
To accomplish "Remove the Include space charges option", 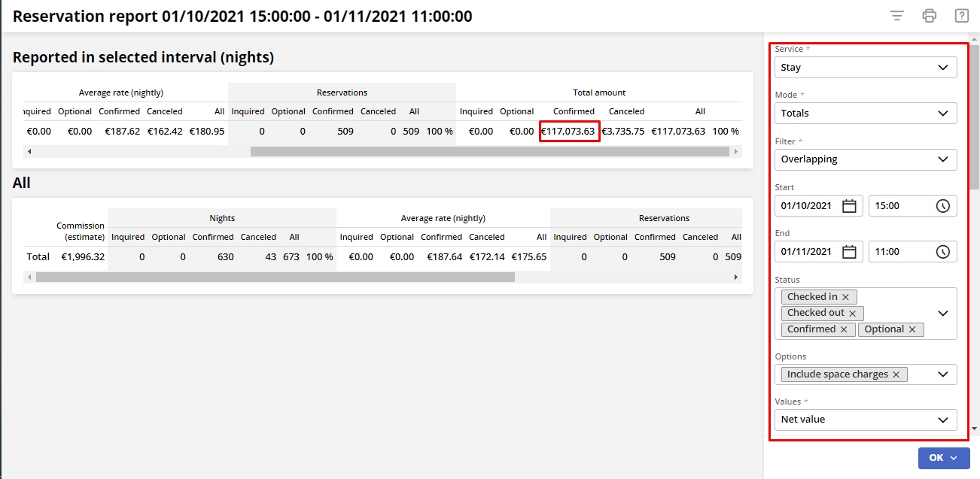I will click(x=896, y=374).
